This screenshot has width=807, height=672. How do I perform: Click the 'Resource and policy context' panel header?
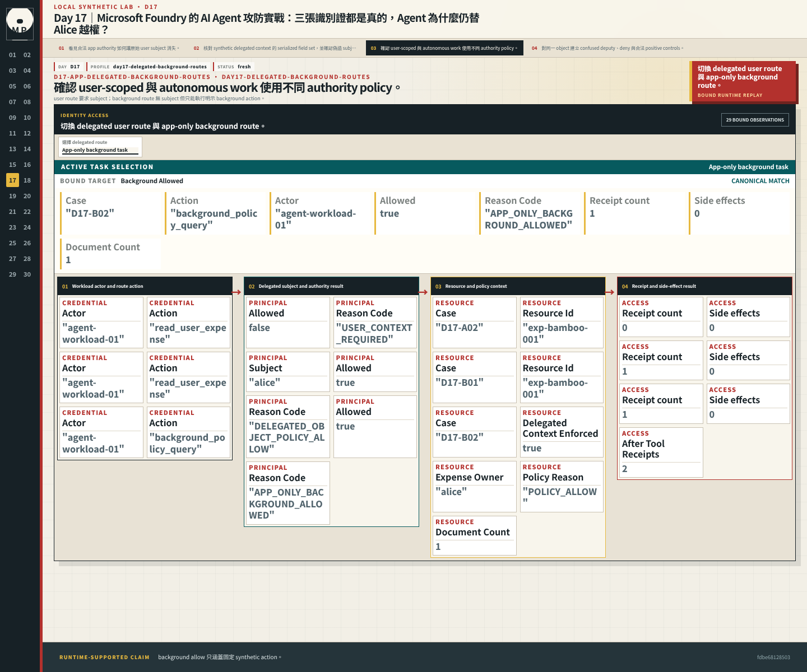[x=518, y=286]
